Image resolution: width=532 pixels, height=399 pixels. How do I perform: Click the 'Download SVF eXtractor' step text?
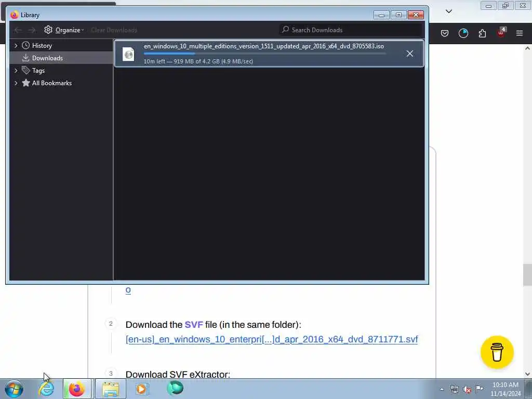pos(178,375)
